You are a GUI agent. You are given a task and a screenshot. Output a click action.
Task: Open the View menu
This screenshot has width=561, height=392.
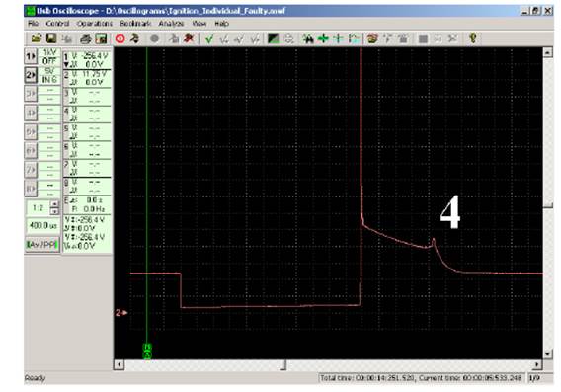[200, 24]
